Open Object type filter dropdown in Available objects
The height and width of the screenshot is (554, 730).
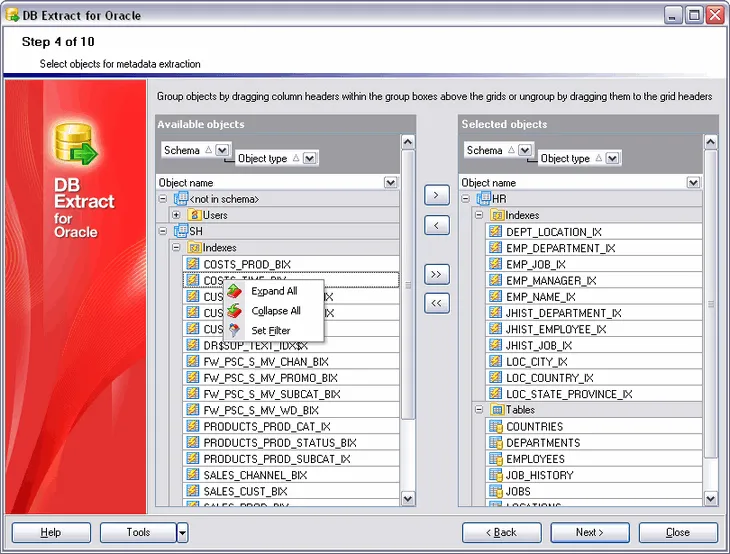[309, 158]
